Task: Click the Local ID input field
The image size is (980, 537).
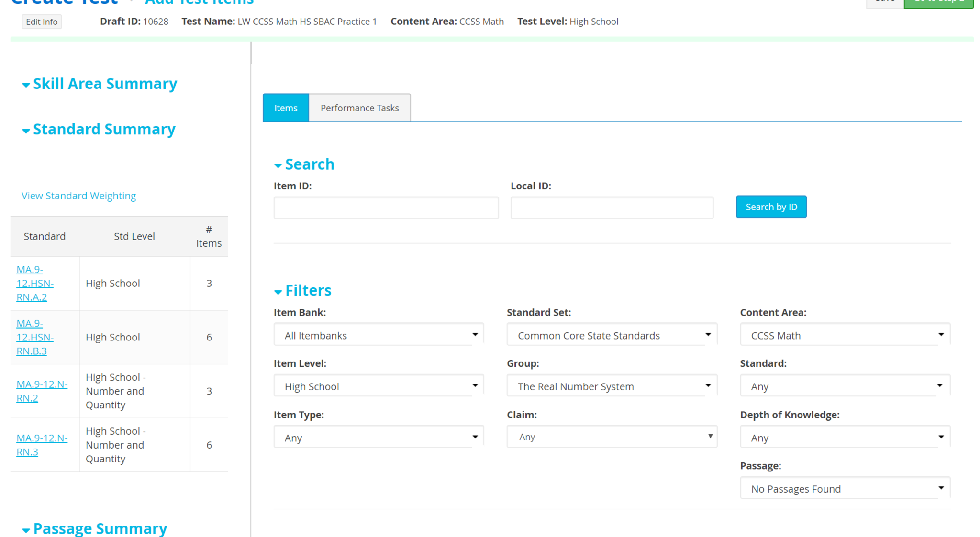Action: click(x=612, y=208)
